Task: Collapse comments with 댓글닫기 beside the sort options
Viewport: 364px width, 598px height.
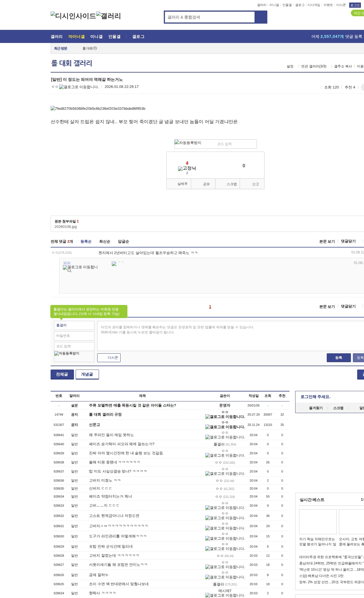Action: (x=348, y=241)
